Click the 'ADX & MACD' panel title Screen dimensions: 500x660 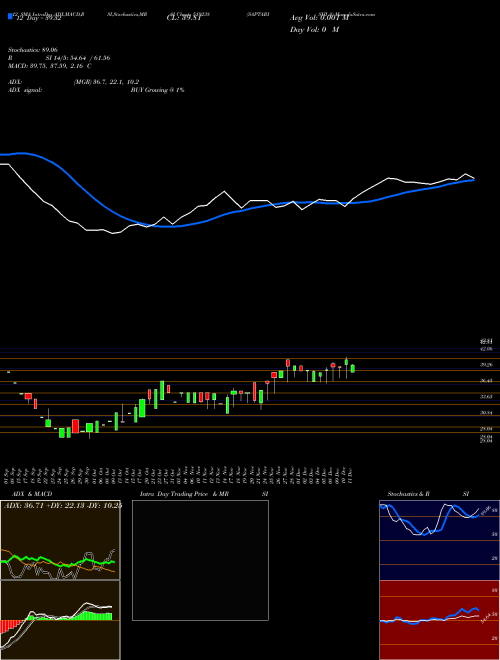[32, 494]
